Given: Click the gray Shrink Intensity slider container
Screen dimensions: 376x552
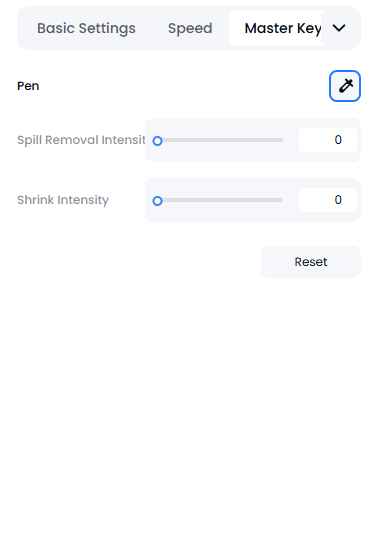Looking at the screenshot, I should [x=253, y=200].
